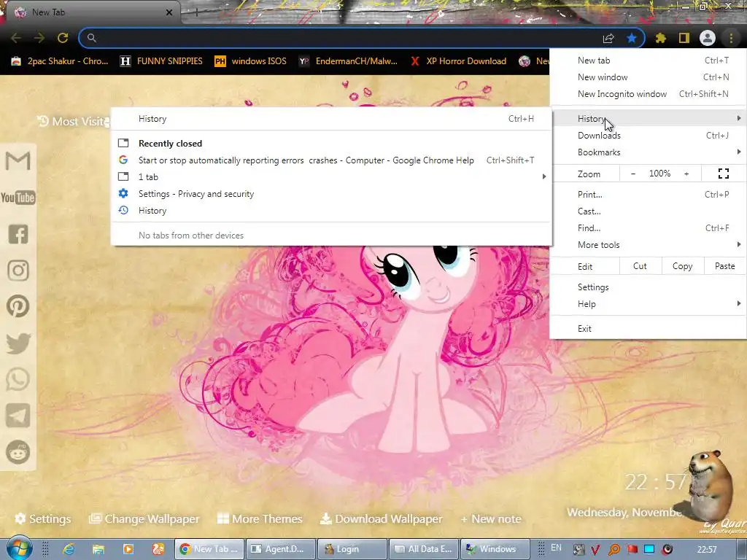Open the file explorer taskbar icon
The height and width of the screenshot is (560, 747).
point(98,549)
